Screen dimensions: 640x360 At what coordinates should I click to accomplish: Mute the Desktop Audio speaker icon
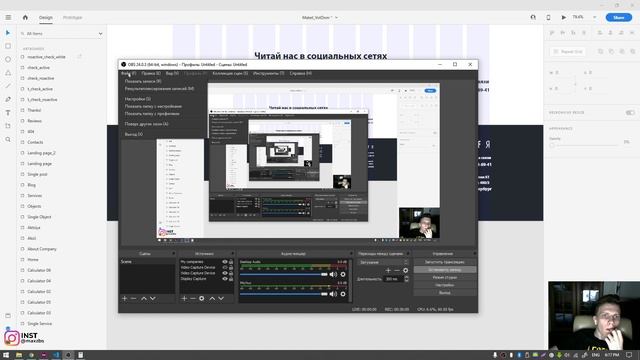[333, 275]
